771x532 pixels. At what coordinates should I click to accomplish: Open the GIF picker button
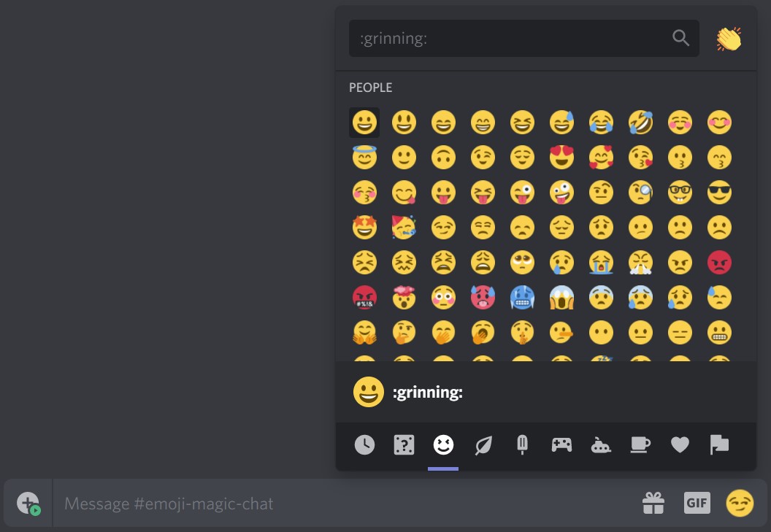pyautogui.click(x=697, y=503)
